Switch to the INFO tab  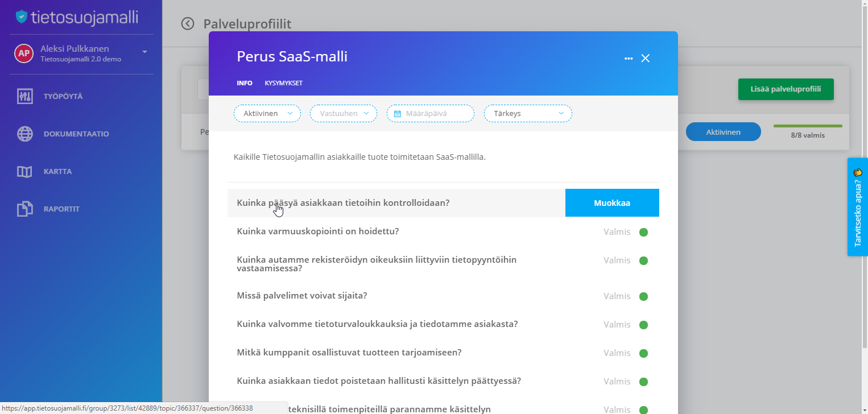pyautogui.click(x=245, y=83)
